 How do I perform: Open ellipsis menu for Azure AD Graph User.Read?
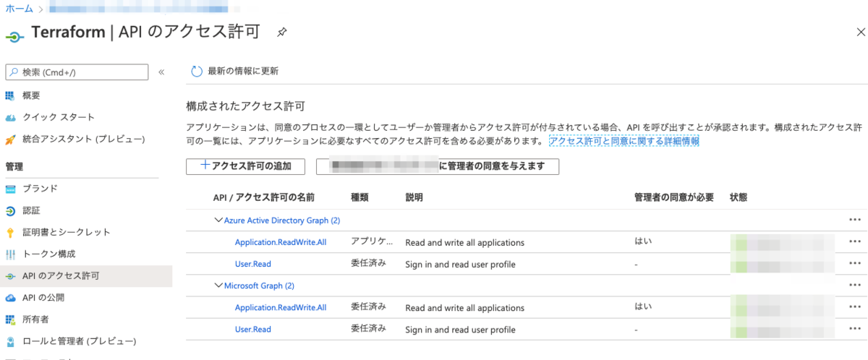pos(854,264)
